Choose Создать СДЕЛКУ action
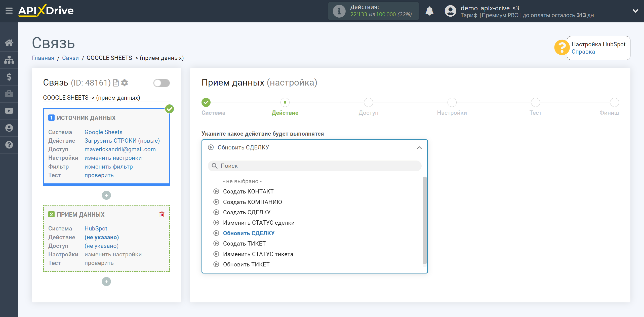The height and width of the screenshot is (317, 644). 247,212
